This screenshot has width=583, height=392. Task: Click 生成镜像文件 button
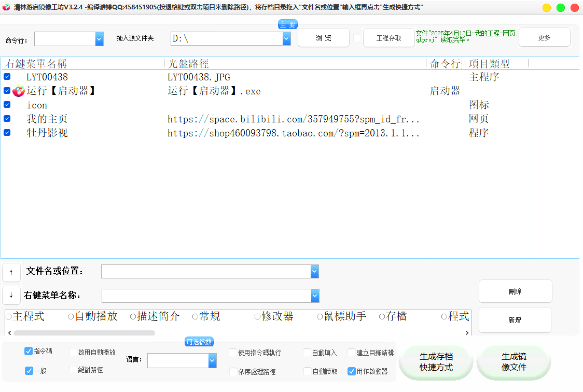pyautogui.click(x=514, y=362)
